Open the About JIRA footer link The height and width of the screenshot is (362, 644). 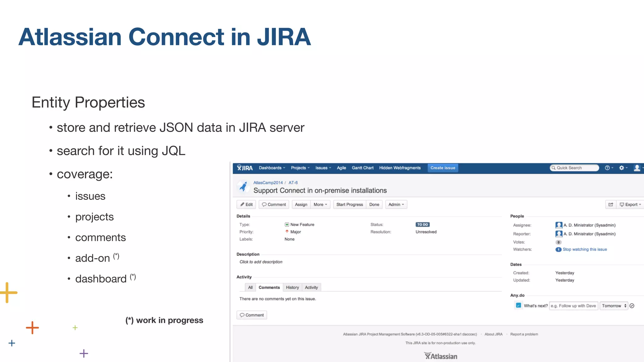493,334
